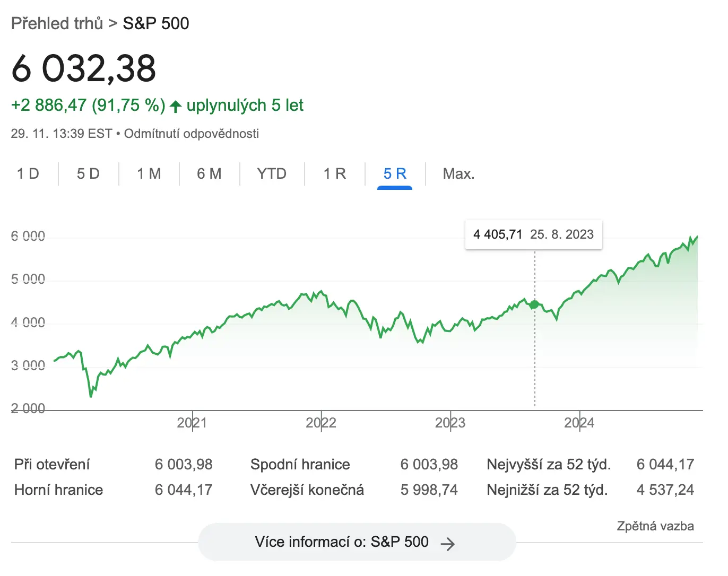This screenshot has height=576, width=728.
Task: Show the 1 M chart range
Action: 149,174
